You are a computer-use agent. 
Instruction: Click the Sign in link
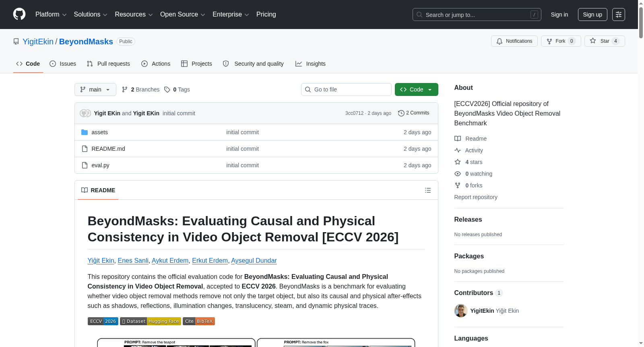pos(559,15)
